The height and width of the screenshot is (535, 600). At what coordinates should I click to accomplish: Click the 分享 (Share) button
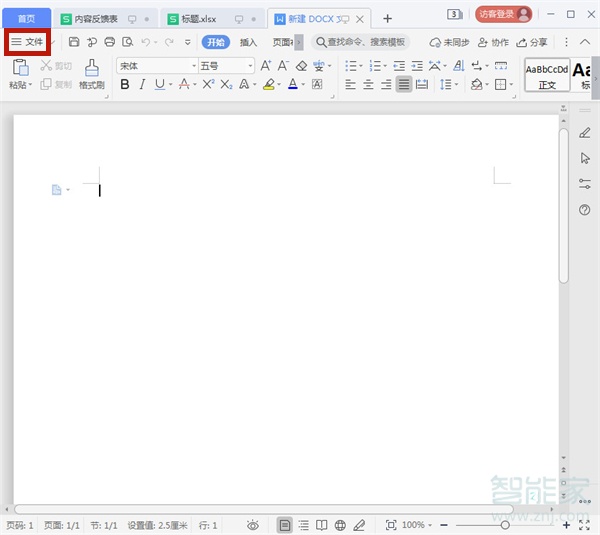pyautogui.click(x=533, y=42)
